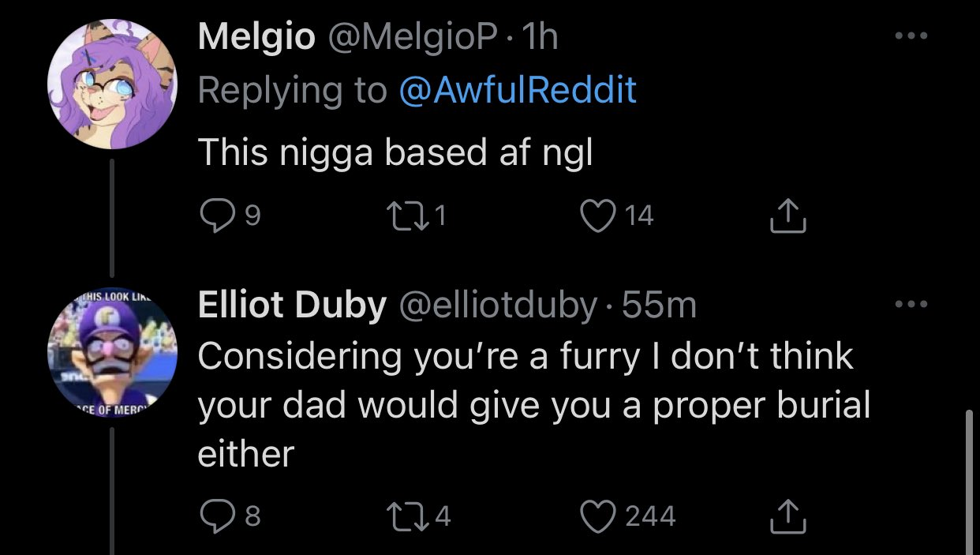Open Melgio's profile from display name
Image resolution: width=980 pixels, height=555 pixels.
click(256, 38)
